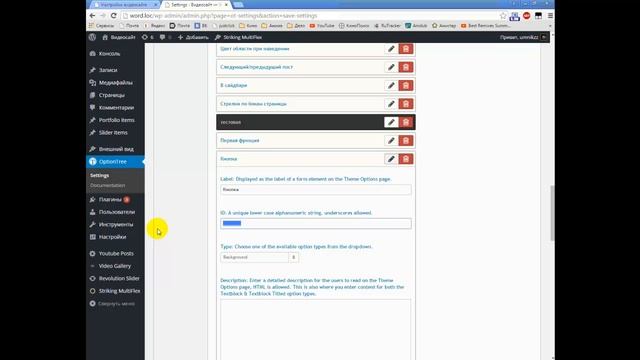Image resolution: width=640 pixels, height=360 pixels.
Task: Edit the 'Цвет области при наведении' setting
Action: pyautogui.click(x=391, y=49)
